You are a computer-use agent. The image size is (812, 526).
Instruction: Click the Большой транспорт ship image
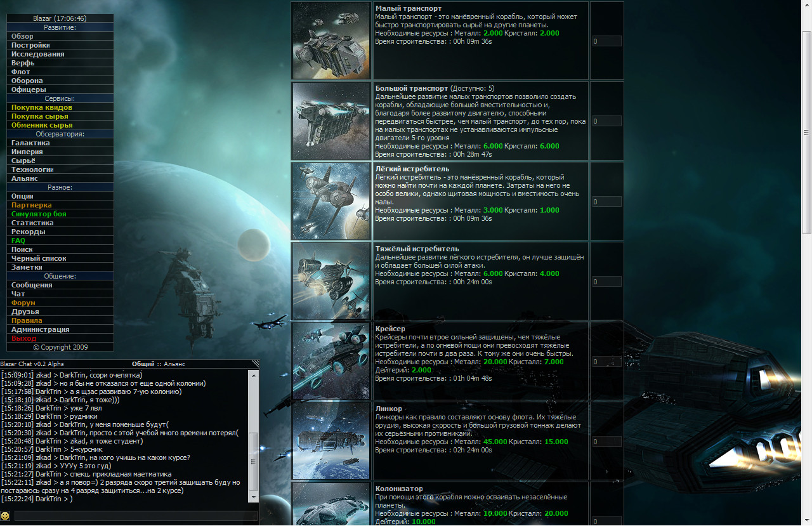331,121
